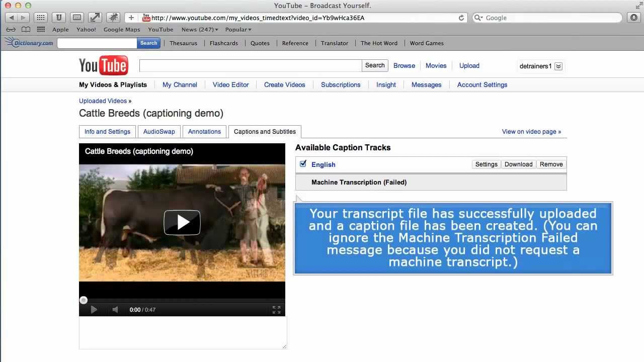The width and height of the screenshot is (644, 362).
Task: Click in Dictionary.com search field
Action: 97,43
